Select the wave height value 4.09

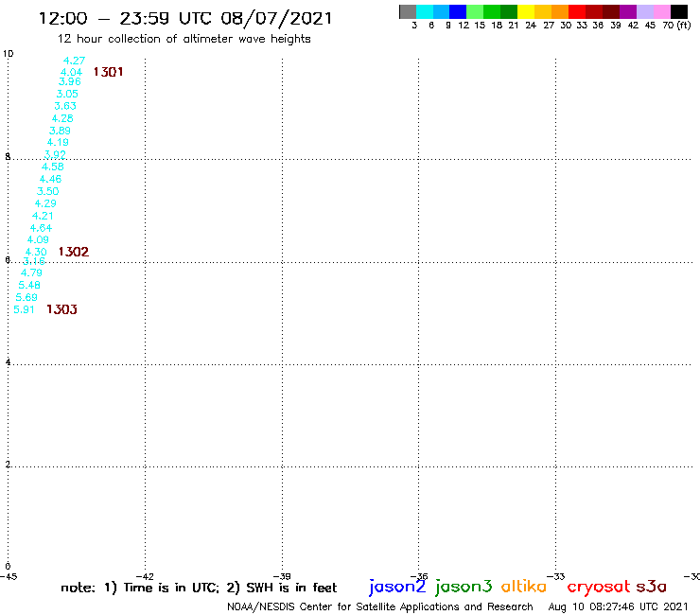tap(38, 239)
